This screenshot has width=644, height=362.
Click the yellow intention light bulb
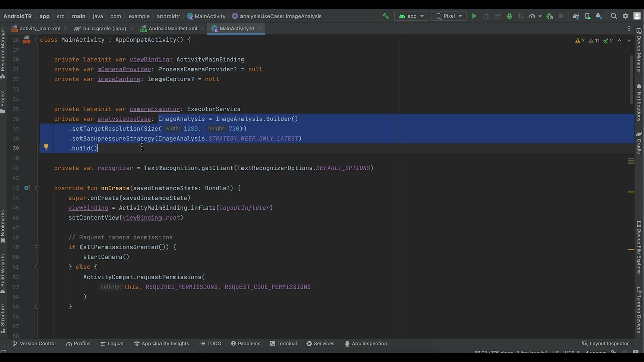(x=46, y=147)
